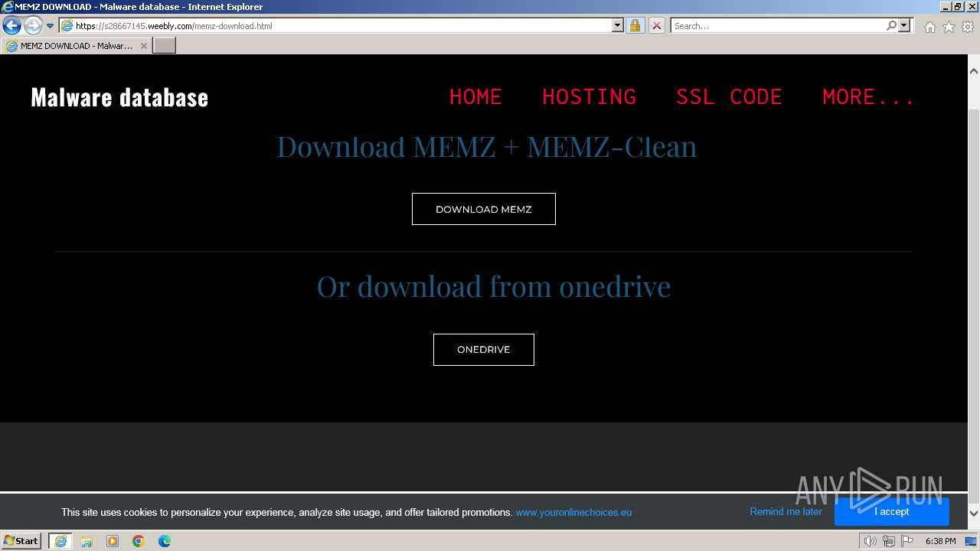Viewport: 980px width, 551px height.
Task: Click the browser Back arrow button
Action: pos(11,25)
